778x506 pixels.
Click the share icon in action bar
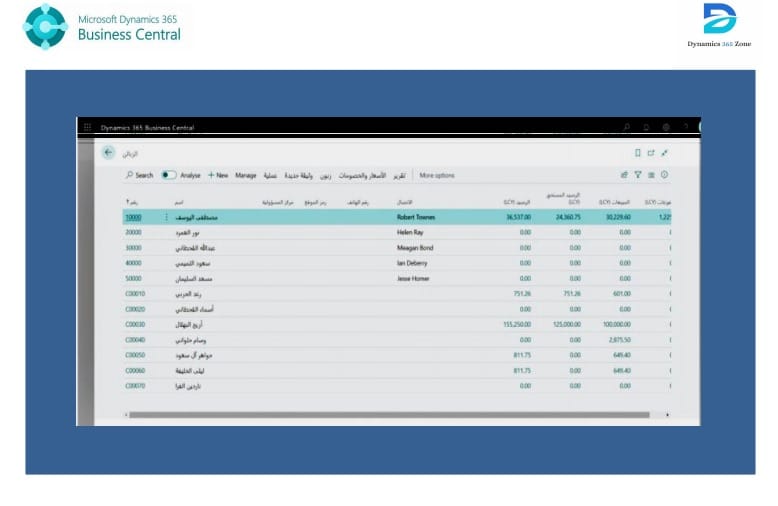pyautogui.click(x=624, y=175)
